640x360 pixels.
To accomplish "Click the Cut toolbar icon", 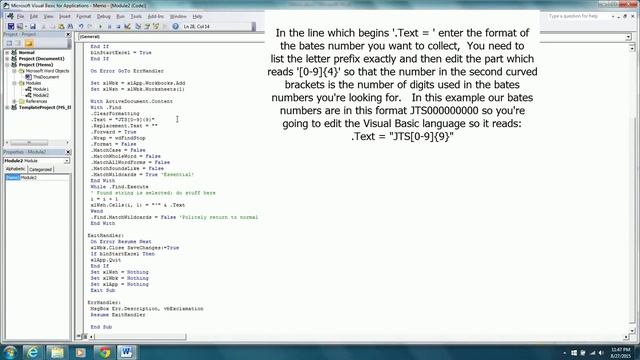I will pos(43,26).
